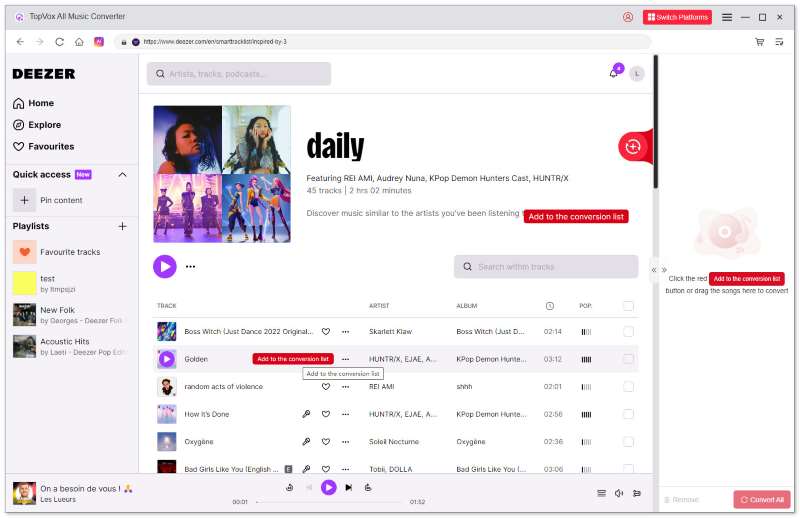Click the browser home icon in toolbar

click(x=79, y=42)
